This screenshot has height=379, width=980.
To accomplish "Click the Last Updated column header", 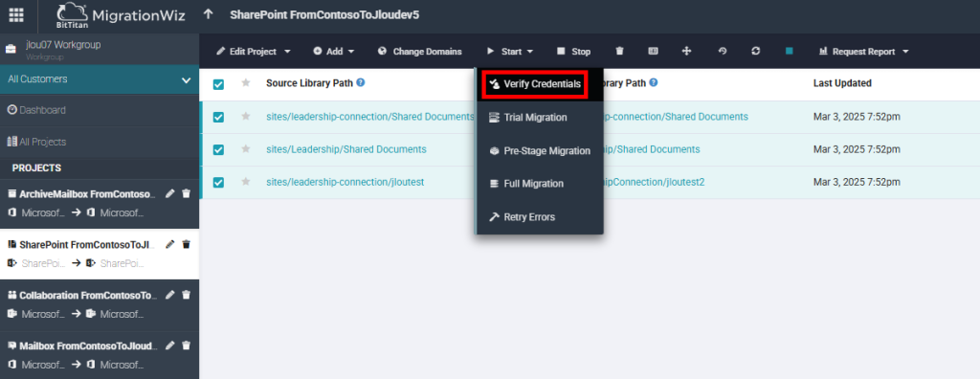I will (x=842, y=83).
